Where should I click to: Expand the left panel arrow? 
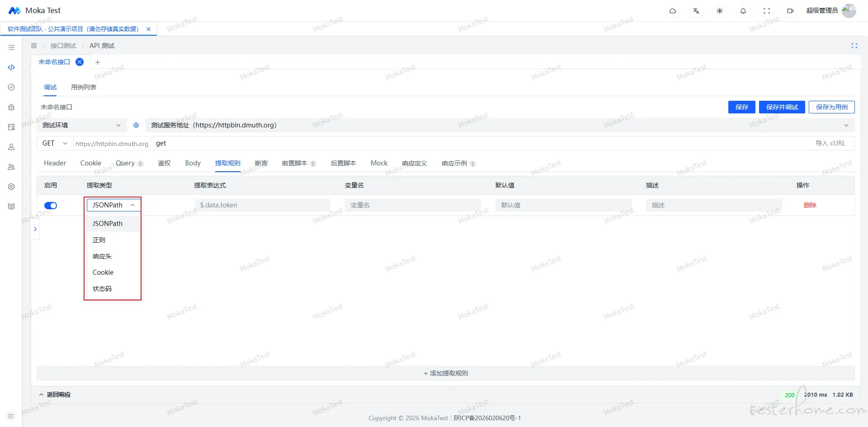point(35,229)
